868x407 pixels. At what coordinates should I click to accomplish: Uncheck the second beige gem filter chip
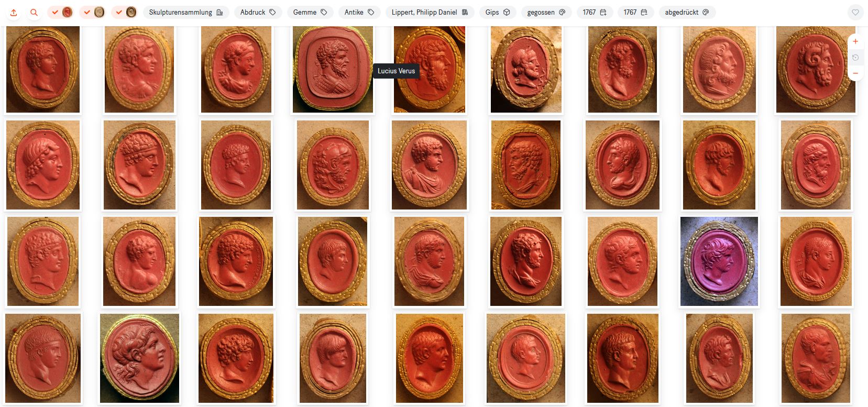[x=93, y=12]
